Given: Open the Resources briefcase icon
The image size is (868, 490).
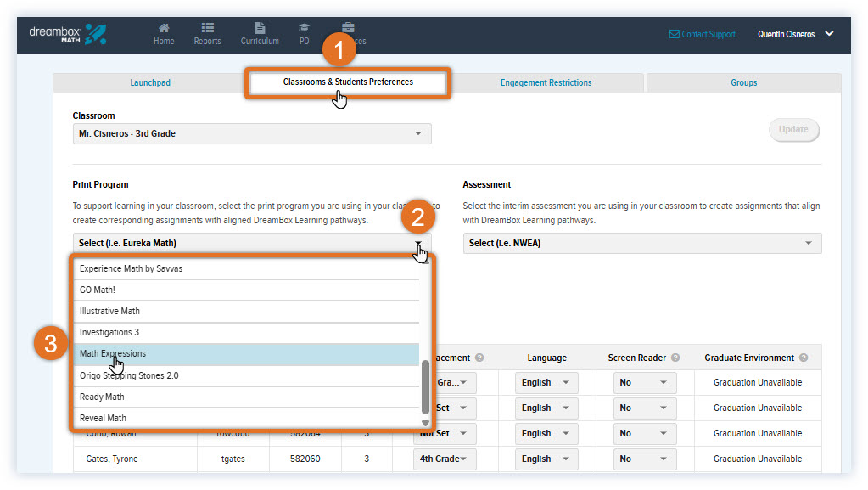Looking at the screenshot, I should coord(348,28).
